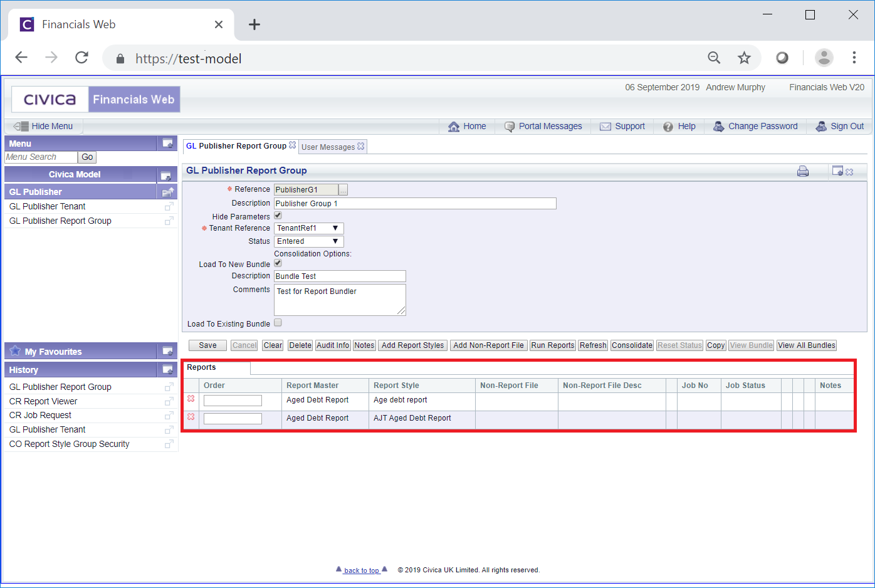
Task: Toggle Hide Parameters checkbox
Action: coord(278,215)
